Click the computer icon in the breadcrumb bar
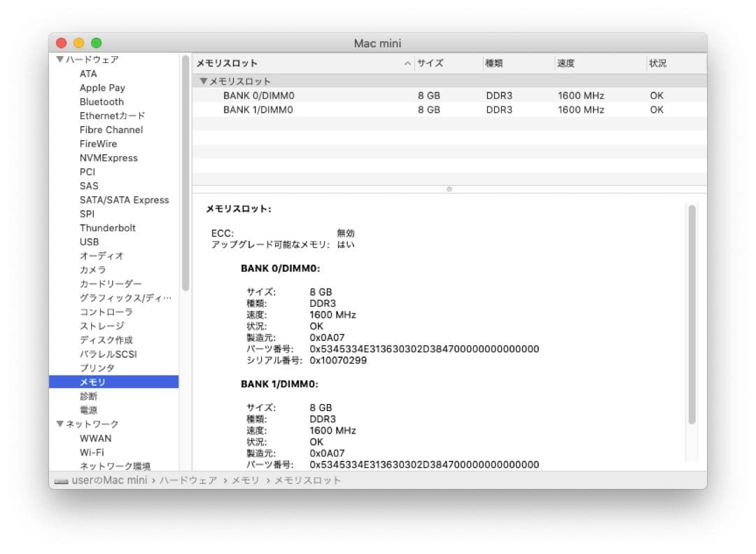756x554 pixels. pos(62,480)
